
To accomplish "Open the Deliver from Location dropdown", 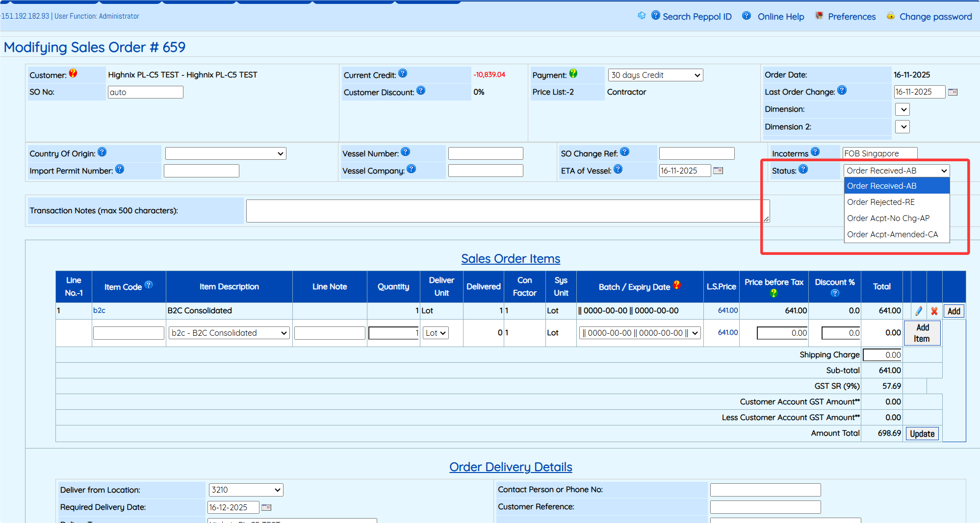I will pos(246,490).
